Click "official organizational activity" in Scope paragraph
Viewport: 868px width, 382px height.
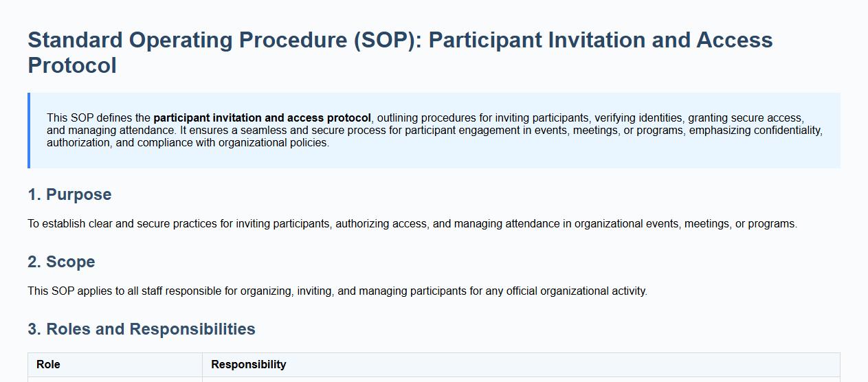coord(576,291)
